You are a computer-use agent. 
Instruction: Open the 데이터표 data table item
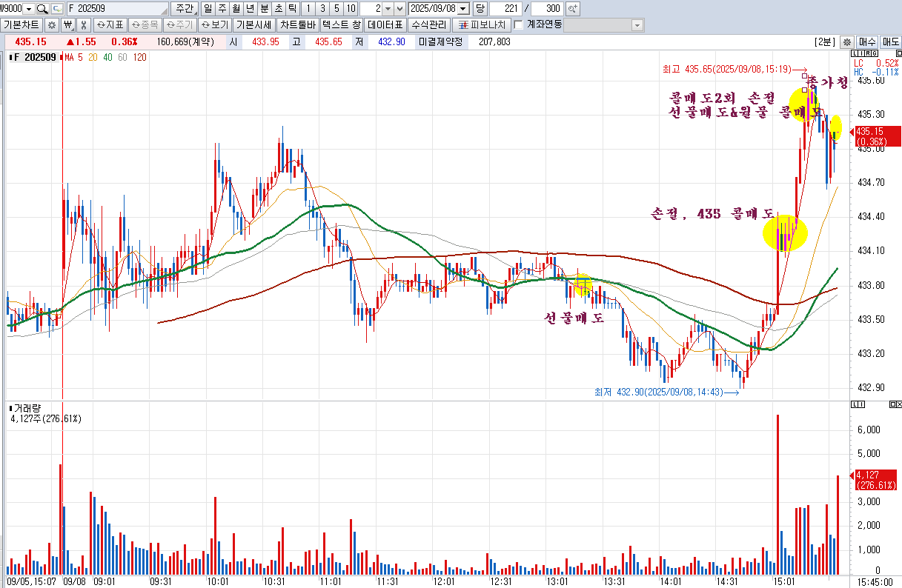pyautogui.click(x=386, y=24)
